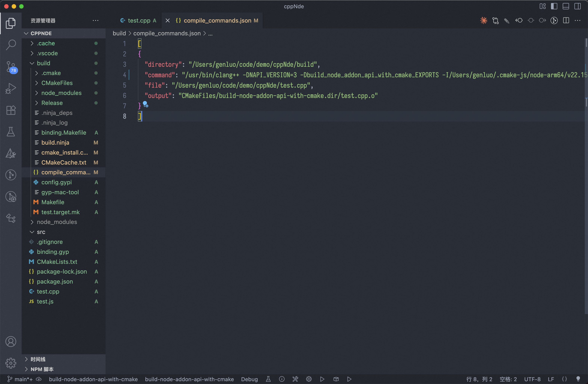Click the lightbulb code action on line 7

click(146, 104)
